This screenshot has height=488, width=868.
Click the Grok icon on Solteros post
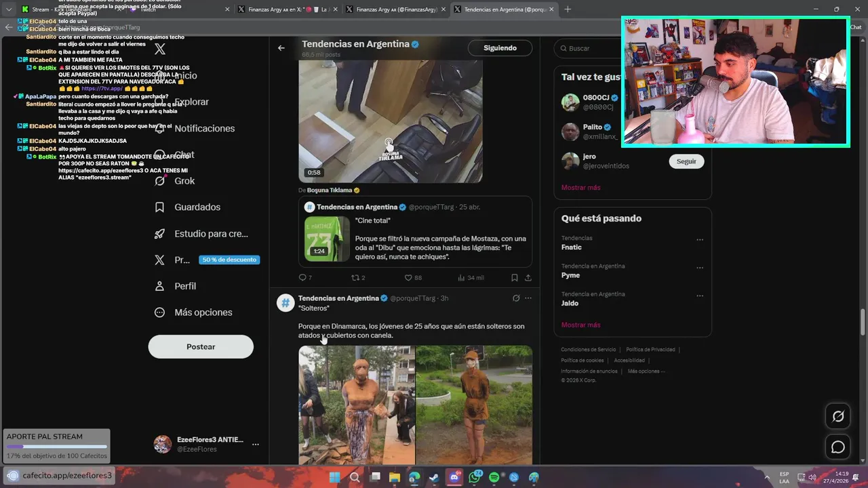tap(515, 298)
